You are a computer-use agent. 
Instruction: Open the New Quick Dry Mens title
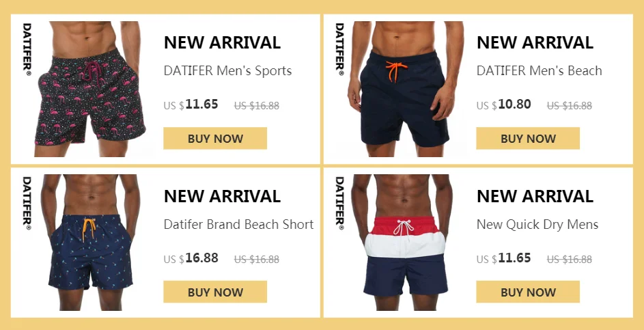537,224
